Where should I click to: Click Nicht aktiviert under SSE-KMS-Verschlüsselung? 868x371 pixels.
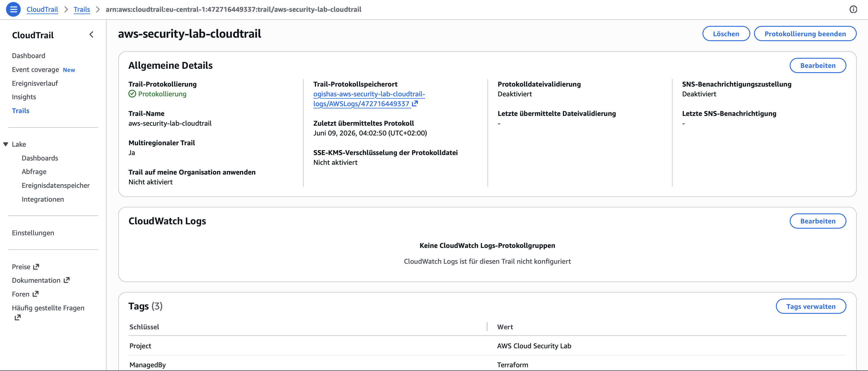335,162
